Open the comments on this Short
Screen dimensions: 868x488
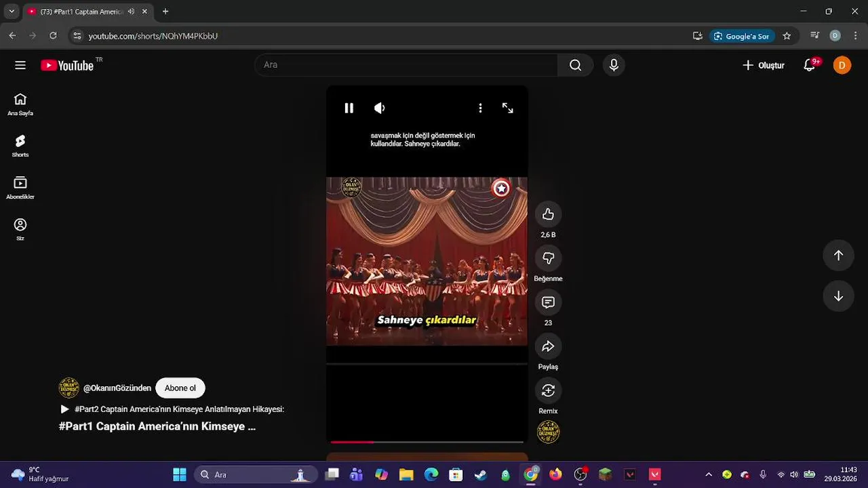tap(548, 302)
